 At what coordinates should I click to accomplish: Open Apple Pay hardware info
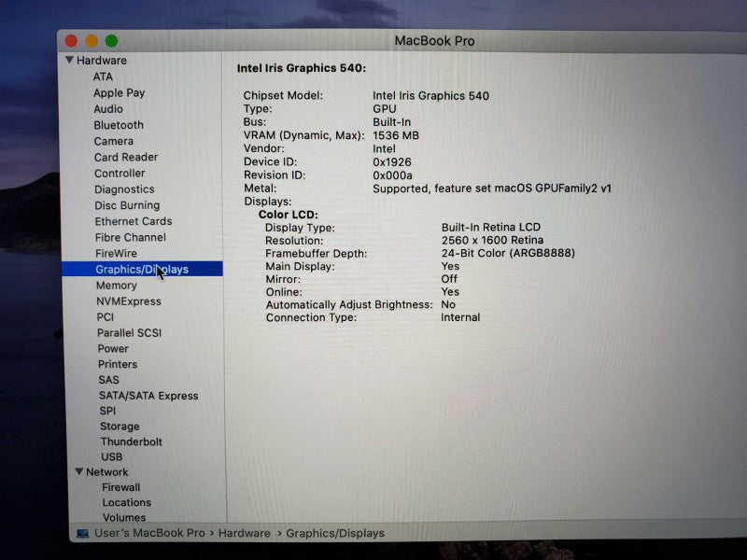[120, 92]
